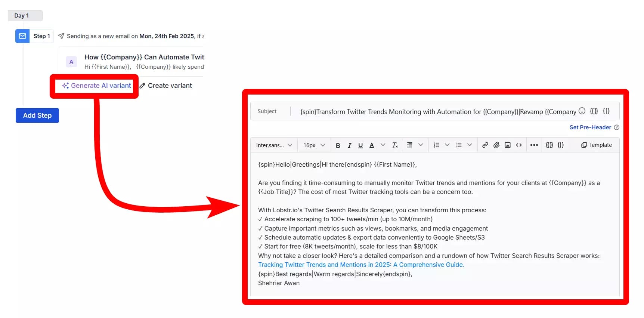Click Create variant

point(165,86)
